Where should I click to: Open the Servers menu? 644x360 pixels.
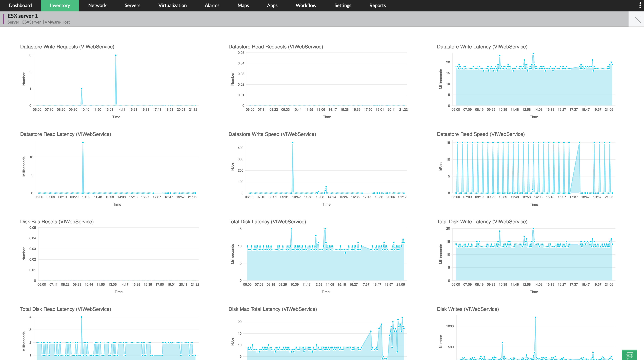click(x=132, y=6)
